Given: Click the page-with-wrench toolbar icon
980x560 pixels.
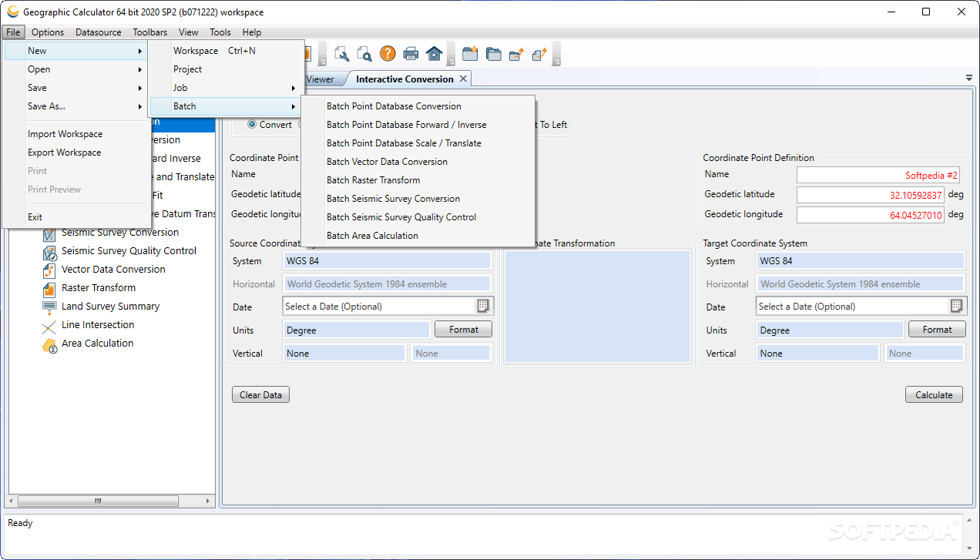Looking at the screenshot, I should (x=342, y=54).
